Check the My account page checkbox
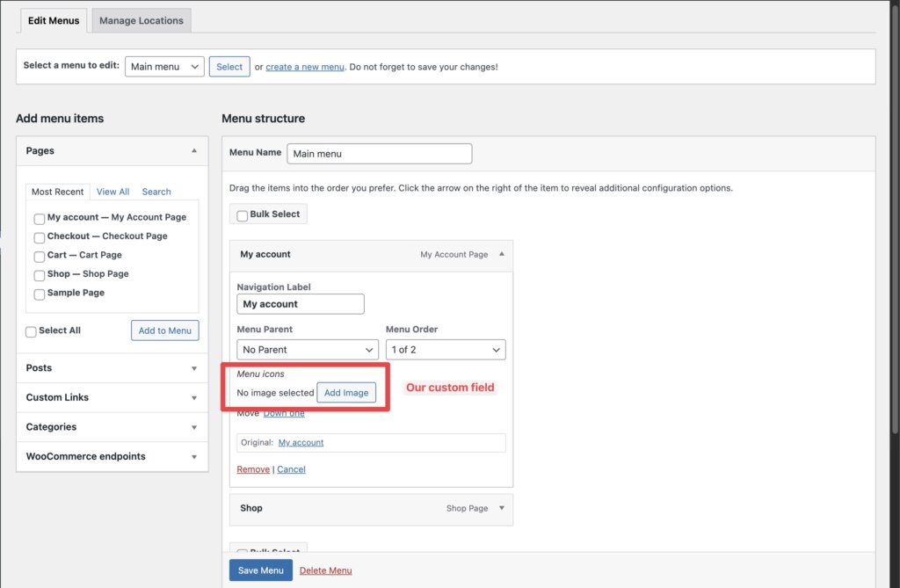The height and width of the screenshot is (588, 900). (40, 219)
